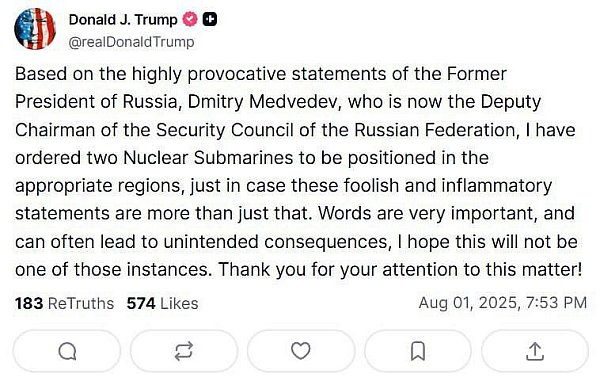Click the black plus badge beside name
This screenshot has height=385, width=600.
pyautogui.click(x=209, y=19)
